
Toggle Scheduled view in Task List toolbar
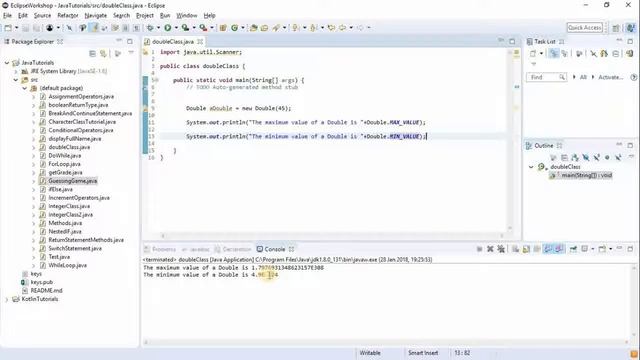(x=564, y=53)
